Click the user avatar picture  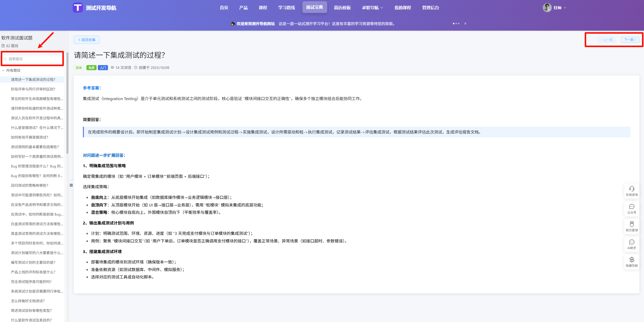(x=547, y=8)
